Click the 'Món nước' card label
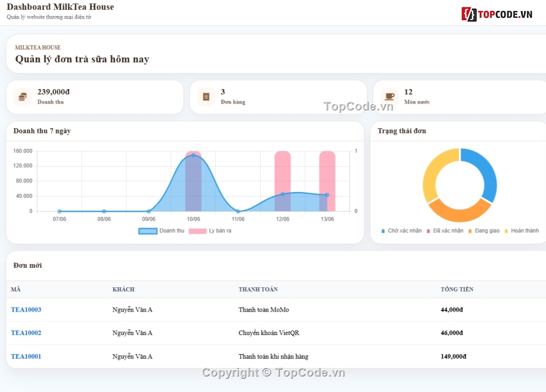The image size is (546, 392). [417, 102]
